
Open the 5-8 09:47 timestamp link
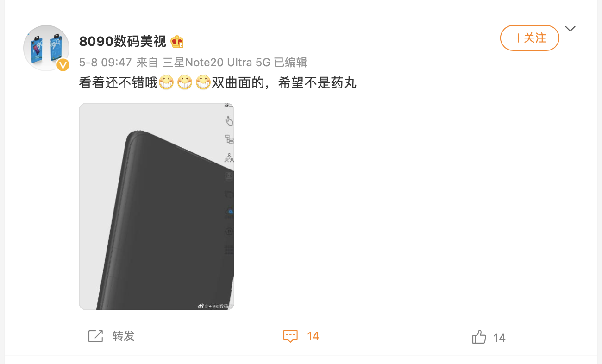[106, 63]
